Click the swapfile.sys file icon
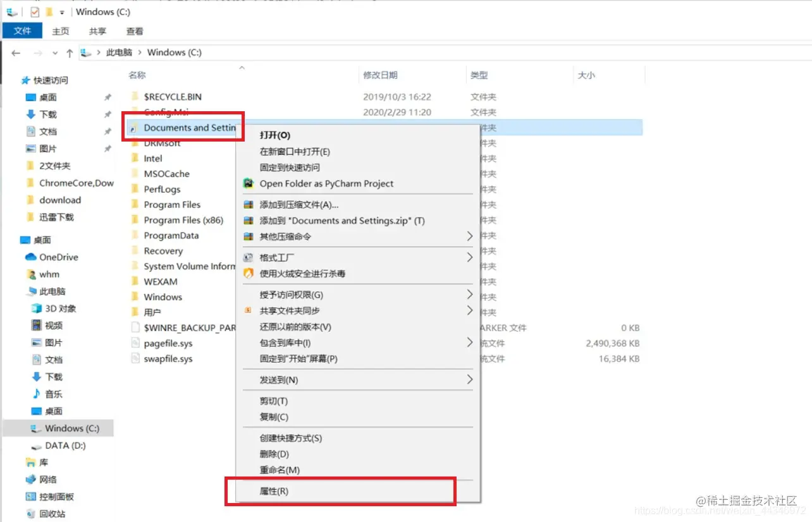The height and width of the screenshot is (522, 812). point(134,358)
